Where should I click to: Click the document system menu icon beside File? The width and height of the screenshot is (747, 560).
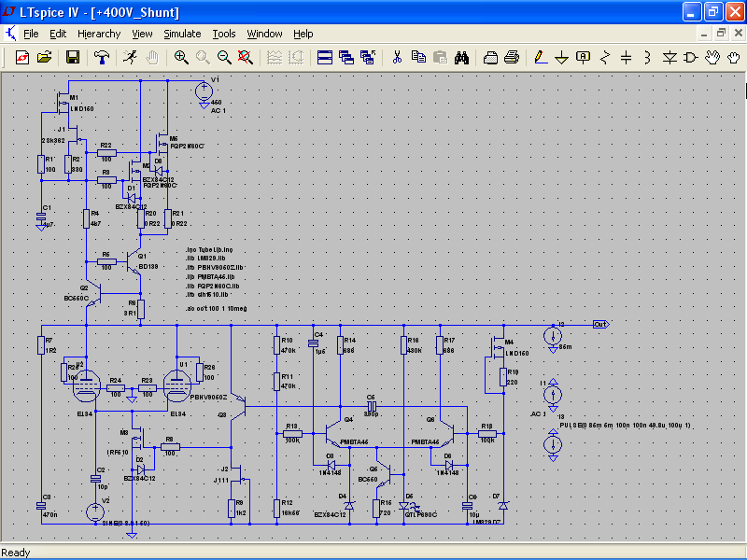[10, 34]
